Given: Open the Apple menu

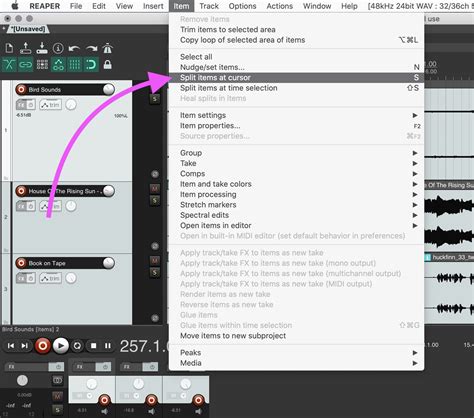Looking at the screenshot, I should coord(15,6).
